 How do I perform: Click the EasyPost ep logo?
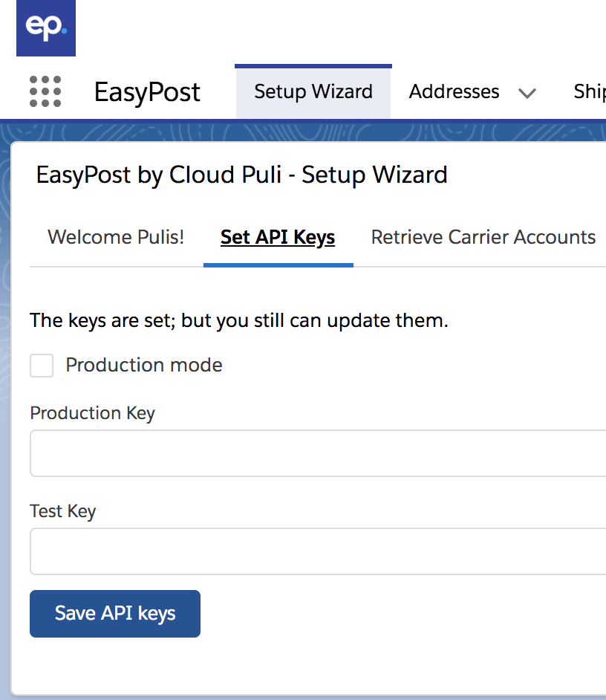[x=46, y=28]
